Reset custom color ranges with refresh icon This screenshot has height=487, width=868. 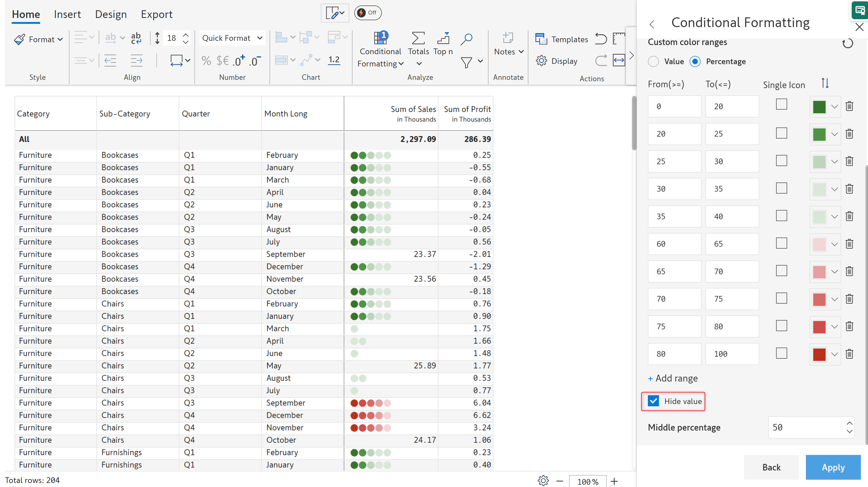(847, 44)
